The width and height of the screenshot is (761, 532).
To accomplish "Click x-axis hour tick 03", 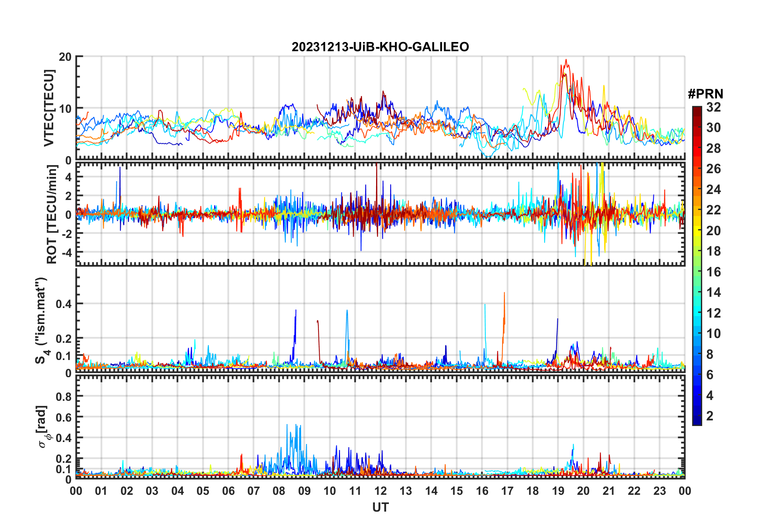I will 152,491.
